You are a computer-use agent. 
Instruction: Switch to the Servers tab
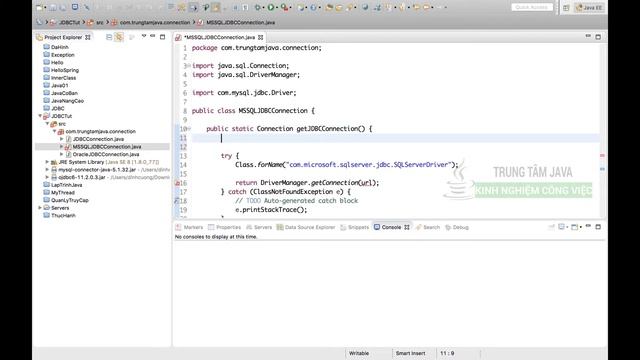[259, 227]
